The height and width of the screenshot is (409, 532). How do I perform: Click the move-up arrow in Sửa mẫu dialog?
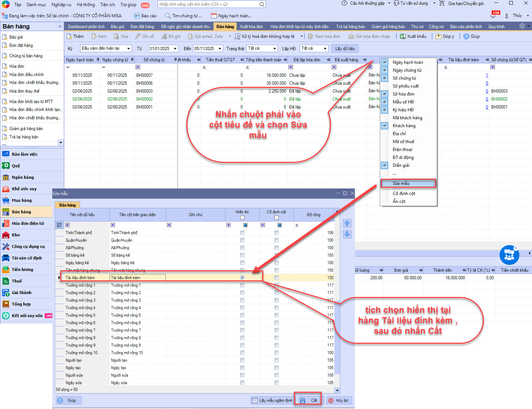click(x=347, y=223)
